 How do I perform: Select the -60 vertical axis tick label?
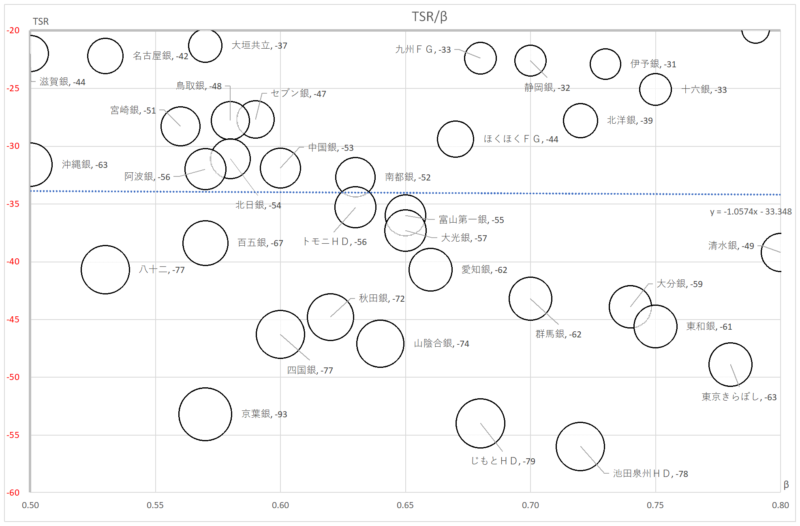pos(13,493)
